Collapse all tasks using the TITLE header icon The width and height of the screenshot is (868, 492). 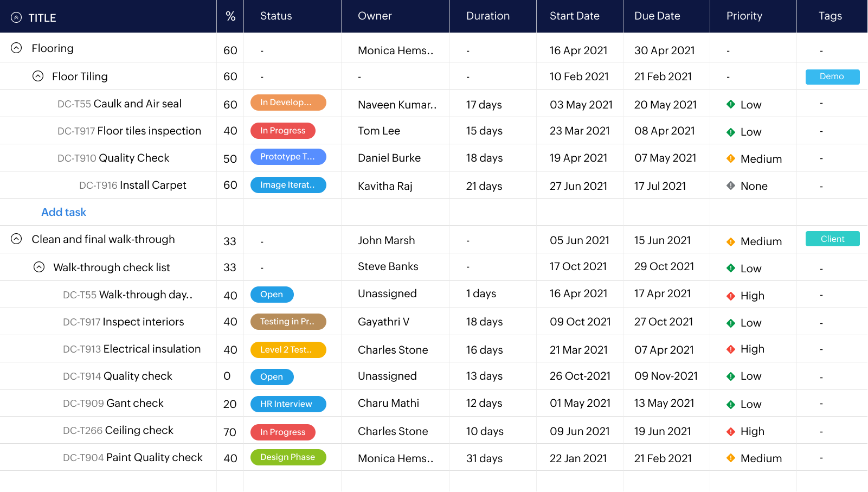pos(16,17)
